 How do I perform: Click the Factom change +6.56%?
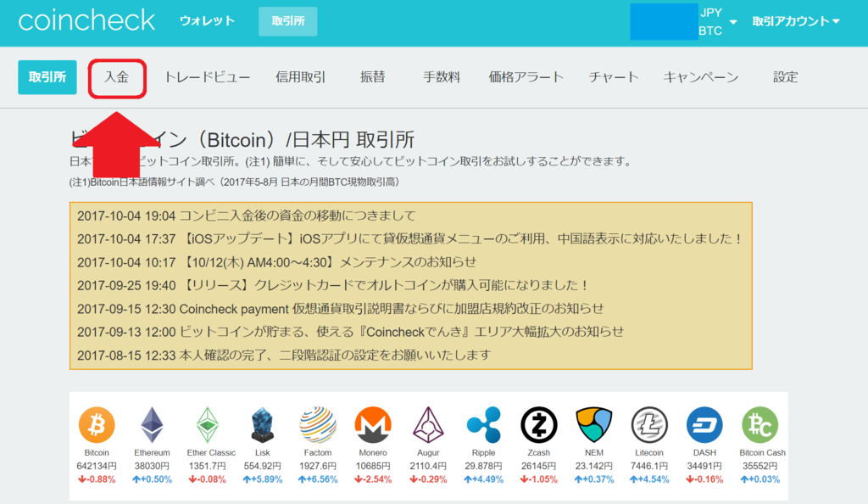coord(318,479)
